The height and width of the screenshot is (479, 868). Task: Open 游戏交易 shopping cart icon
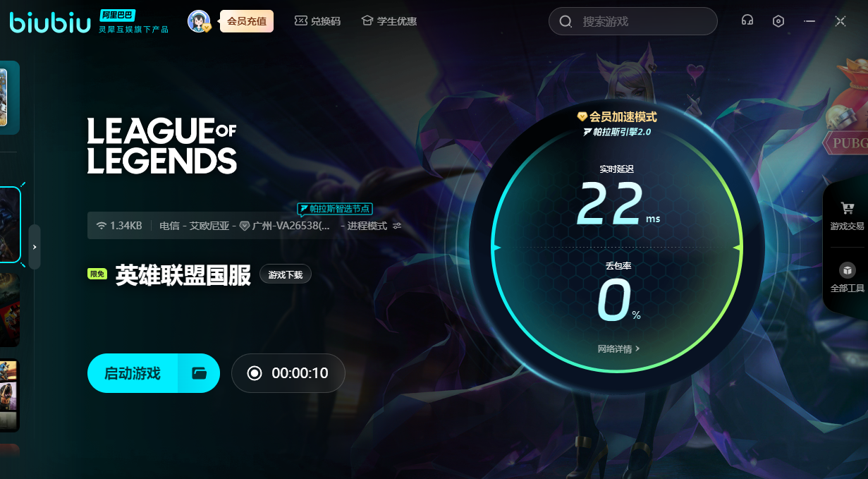pyautogui.click(x=848, y=208)
